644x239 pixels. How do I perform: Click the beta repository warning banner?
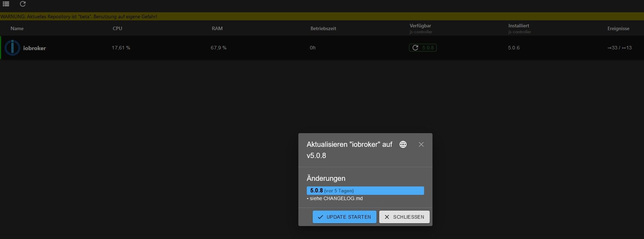[322, 16]
